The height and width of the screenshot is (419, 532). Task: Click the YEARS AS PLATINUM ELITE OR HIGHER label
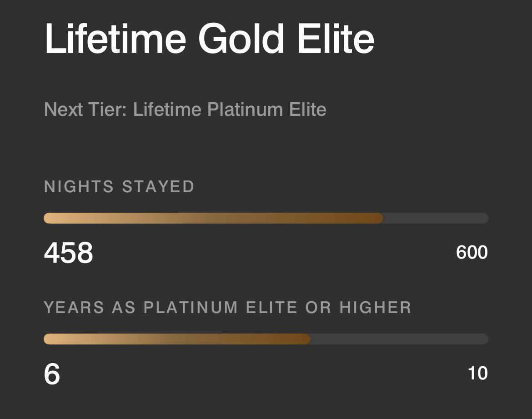pyautogui.click(x=227, y=307)
